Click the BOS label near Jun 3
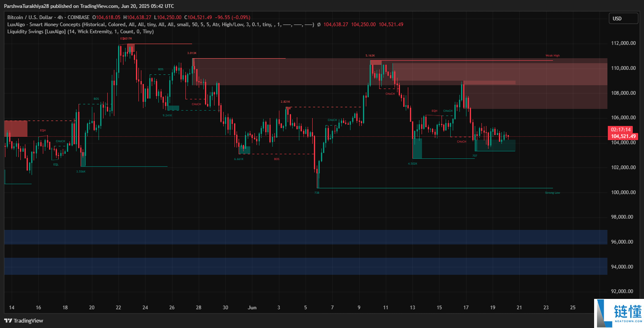 (276, 158)
